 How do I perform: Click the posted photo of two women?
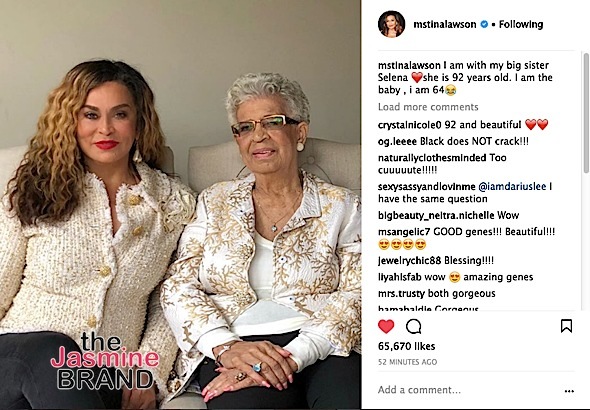(x=180, y=205)
